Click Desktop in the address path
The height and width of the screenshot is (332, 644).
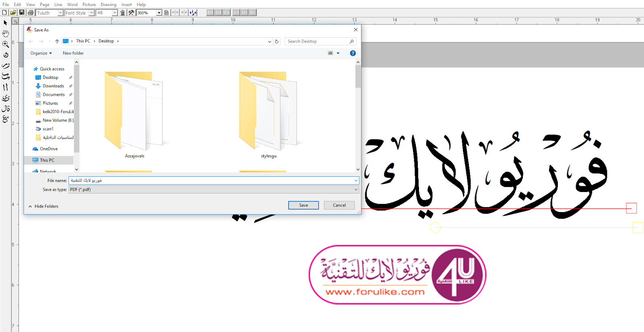pyautogui.click(x=106, y=41)
